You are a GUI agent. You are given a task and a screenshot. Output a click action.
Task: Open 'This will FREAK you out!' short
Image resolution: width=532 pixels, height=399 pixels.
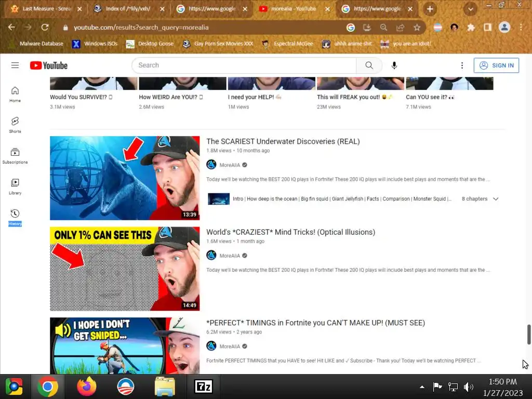click(354, 97)
